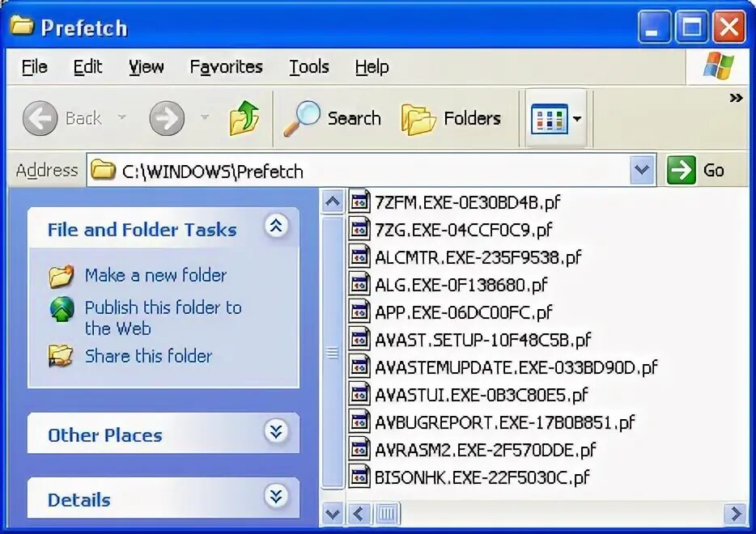Select file name ALG.EXE-0F138680.pf
This screenshot has width=756, height=534.
(x=461, y=285)
